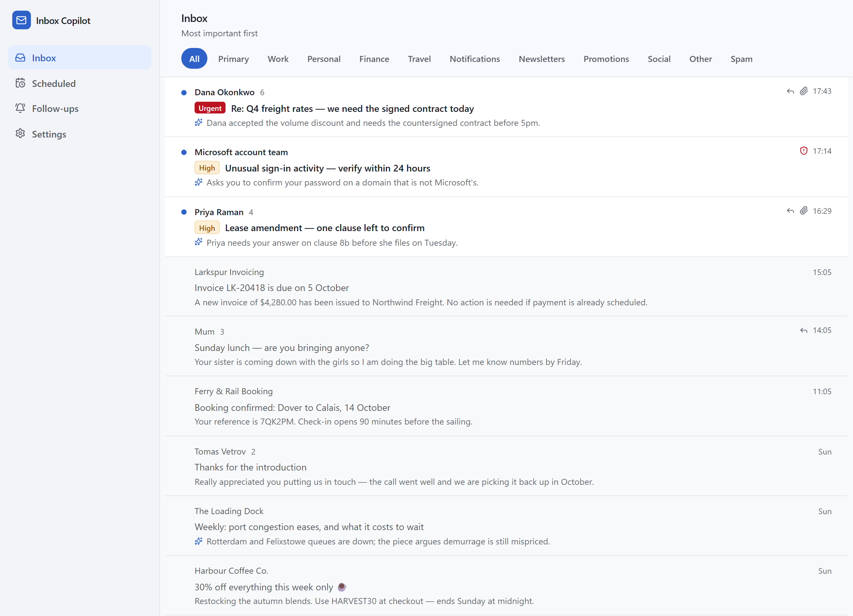The height and width of the screenshot is (616, 853).
Task: Click High badge on Lease amendment email
Action: point(207,228)
